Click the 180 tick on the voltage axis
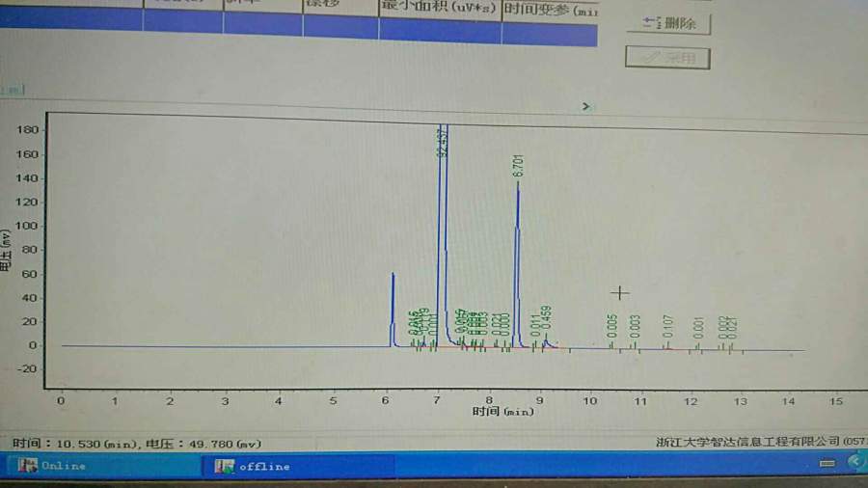Image resolution: width=868 pixels, height=488 pixels. coord(27,129)
